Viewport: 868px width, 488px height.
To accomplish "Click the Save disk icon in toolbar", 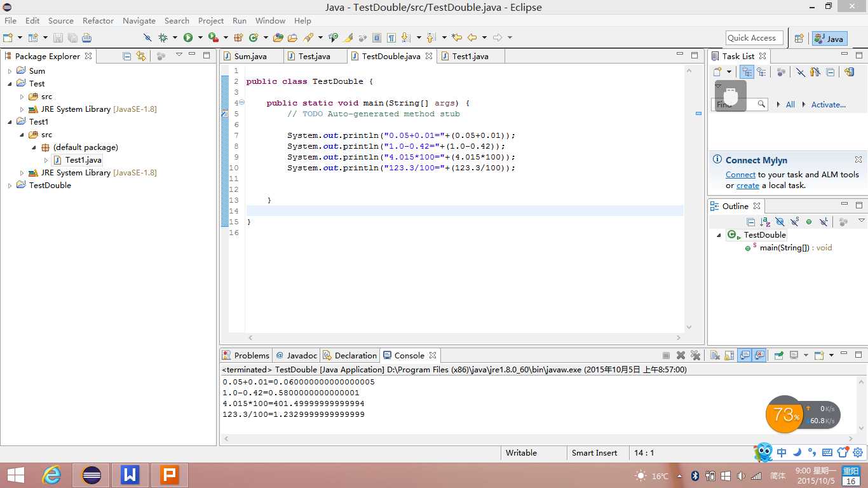I will tap(58, 38).
